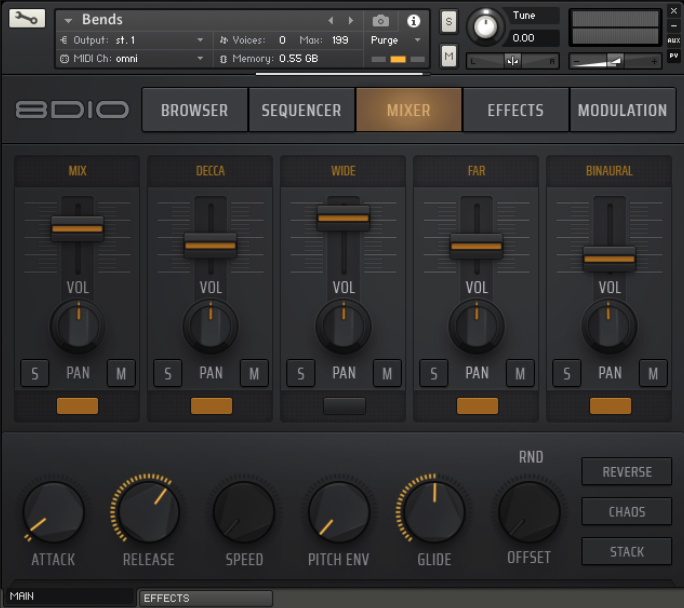
Task: Open the instrument info icon
Action: point(413,20)
